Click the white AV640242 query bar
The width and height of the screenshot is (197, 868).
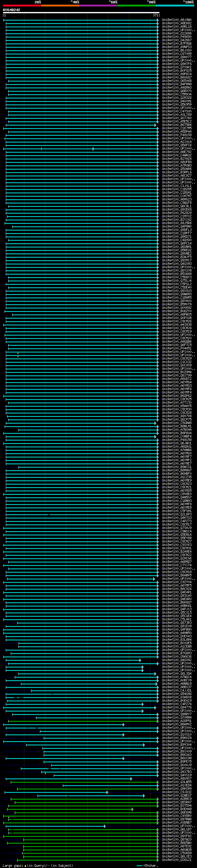(x=81, y=13)
